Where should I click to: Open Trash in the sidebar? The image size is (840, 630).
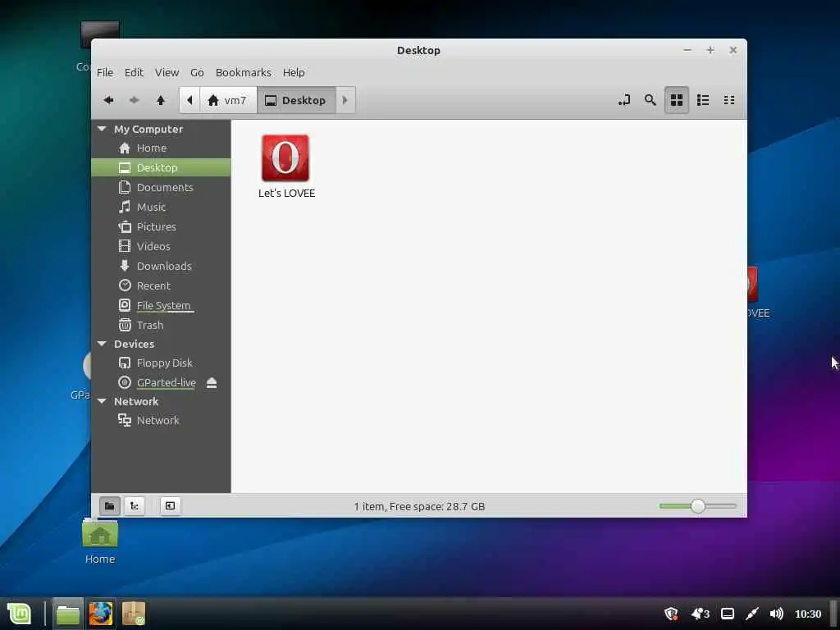pyautogui.click(x=161, y=325)
